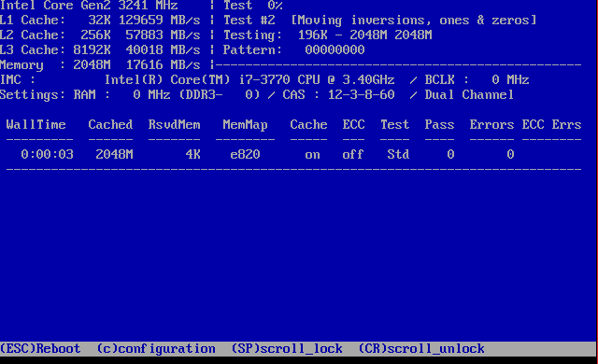The width and height of the screenshot is (598, 364).
Task: Click the MemMap e820 value
Action: [245, 155]
